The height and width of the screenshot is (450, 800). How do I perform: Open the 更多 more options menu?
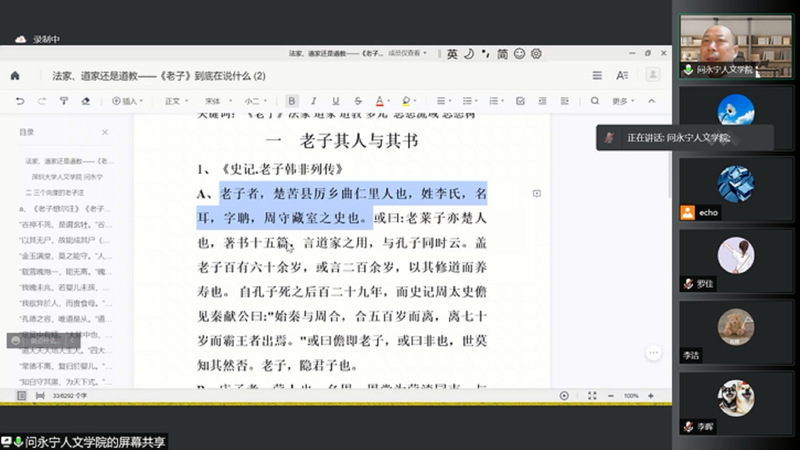click(623, 101)
